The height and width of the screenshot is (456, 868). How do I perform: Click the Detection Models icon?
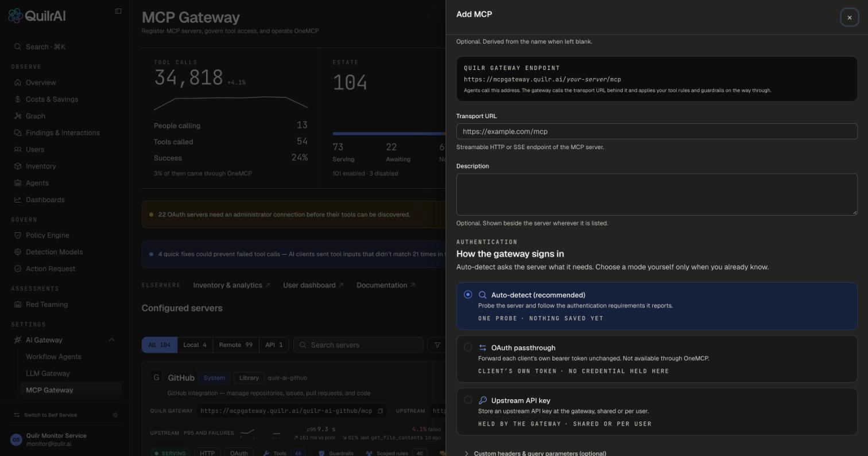coord(18,252)
